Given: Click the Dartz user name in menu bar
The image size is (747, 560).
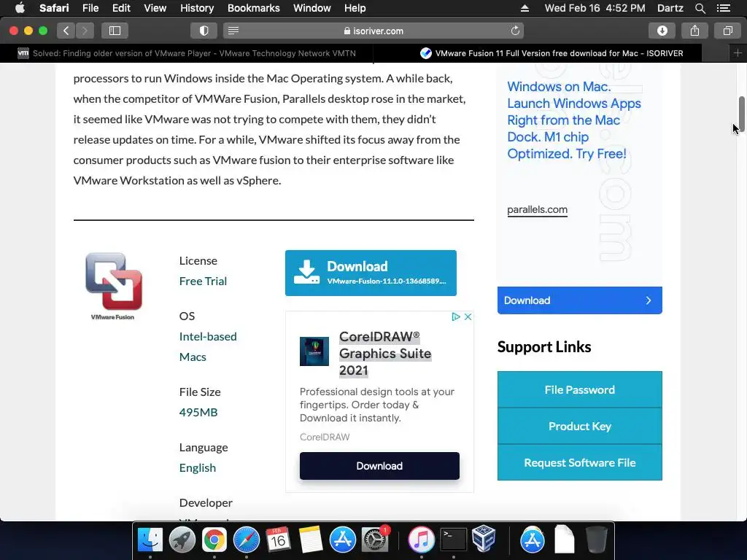Looking at the screenshot, I should (670, 8).
